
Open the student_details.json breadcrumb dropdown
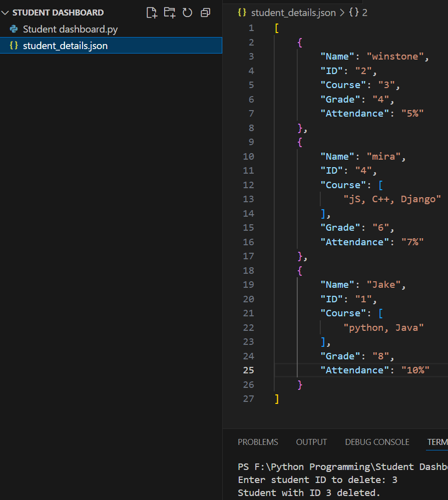pos(293,13)
